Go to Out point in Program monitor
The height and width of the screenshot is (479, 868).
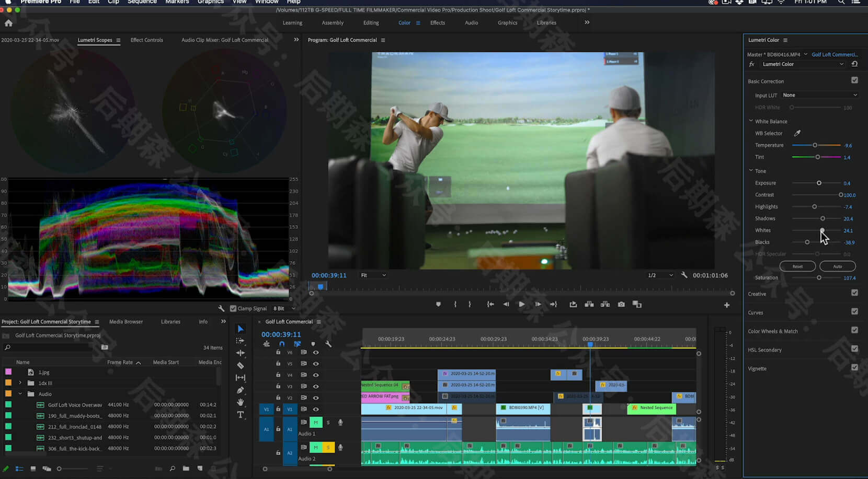(x=553, y=304)
